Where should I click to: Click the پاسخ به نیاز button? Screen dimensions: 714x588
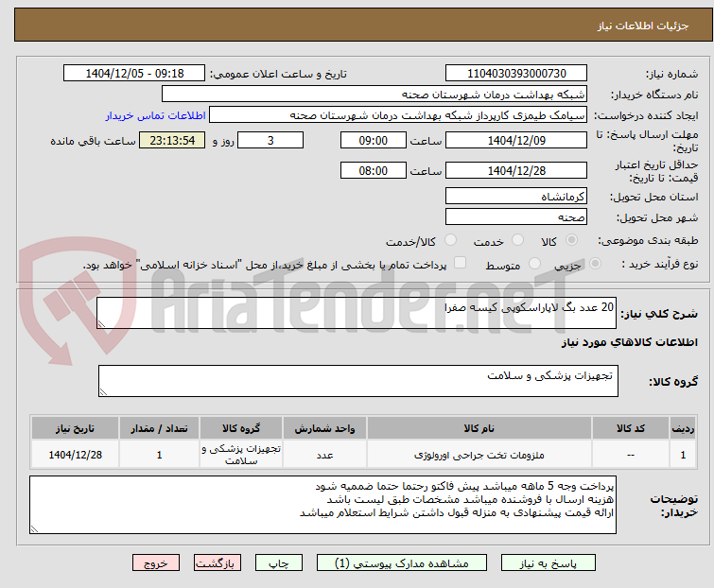tap(548, 563)
